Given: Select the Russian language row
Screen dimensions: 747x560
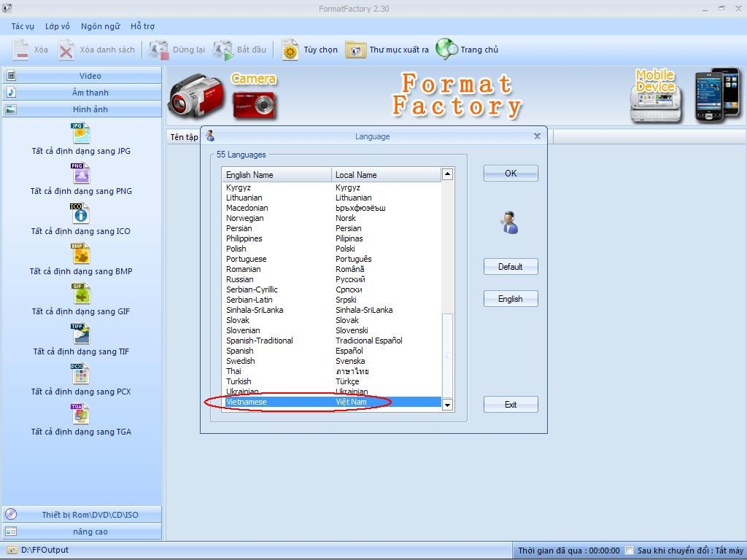Looking at the screenshot, I should (332, 279).
